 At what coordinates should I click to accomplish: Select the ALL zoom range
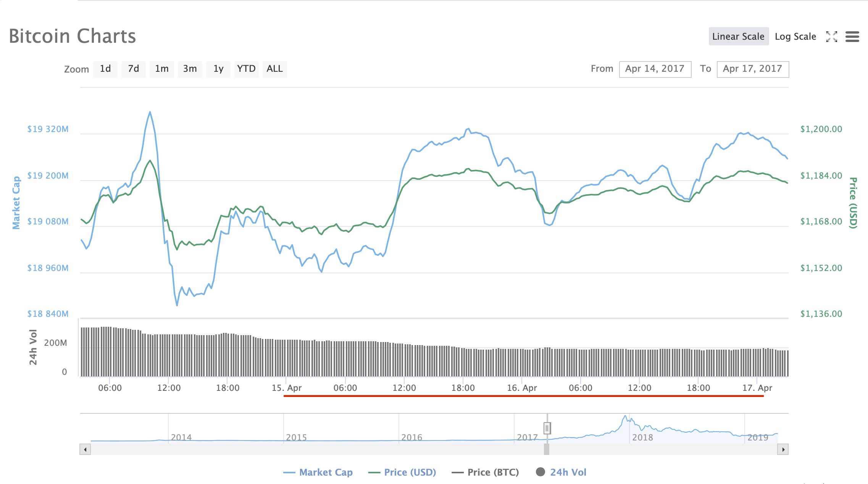pos(274,69)
